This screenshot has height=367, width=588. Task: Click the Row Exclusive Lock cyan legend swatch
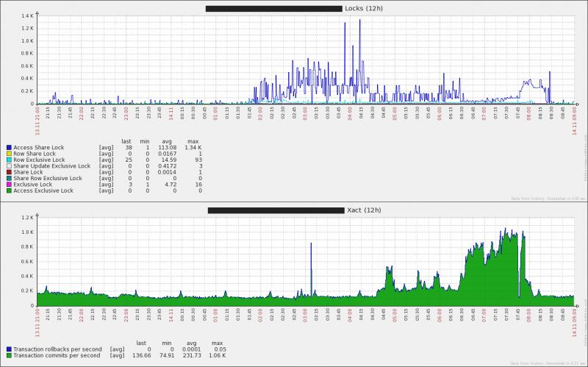click(8, 160)
